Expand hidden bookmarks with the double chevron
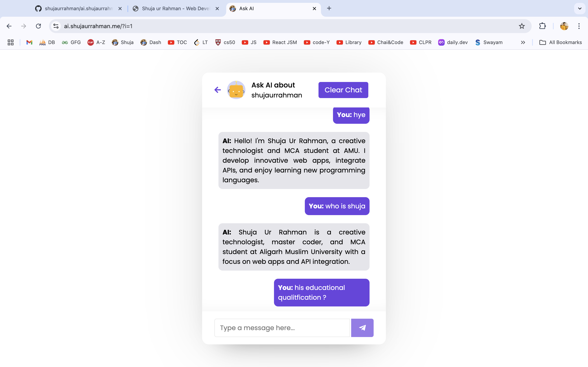This screenshot has width=588, height=367. pos(523,42)
